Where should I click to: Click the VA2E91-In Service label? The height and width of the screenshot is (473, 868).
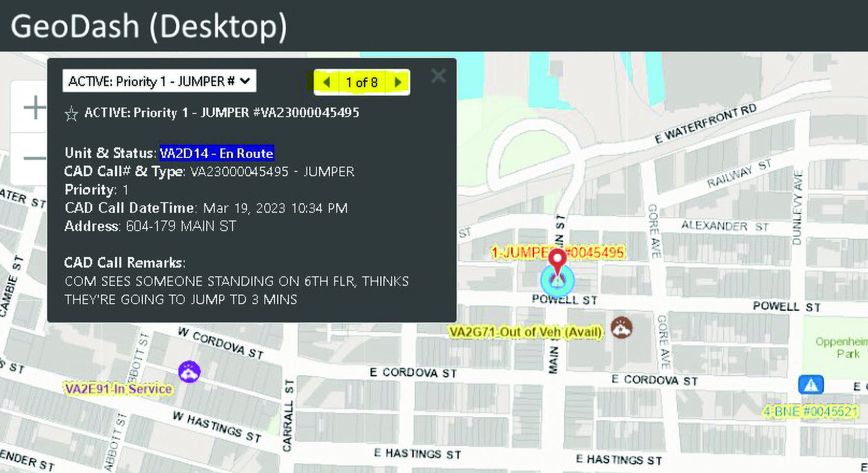click(x=118, y=389)
